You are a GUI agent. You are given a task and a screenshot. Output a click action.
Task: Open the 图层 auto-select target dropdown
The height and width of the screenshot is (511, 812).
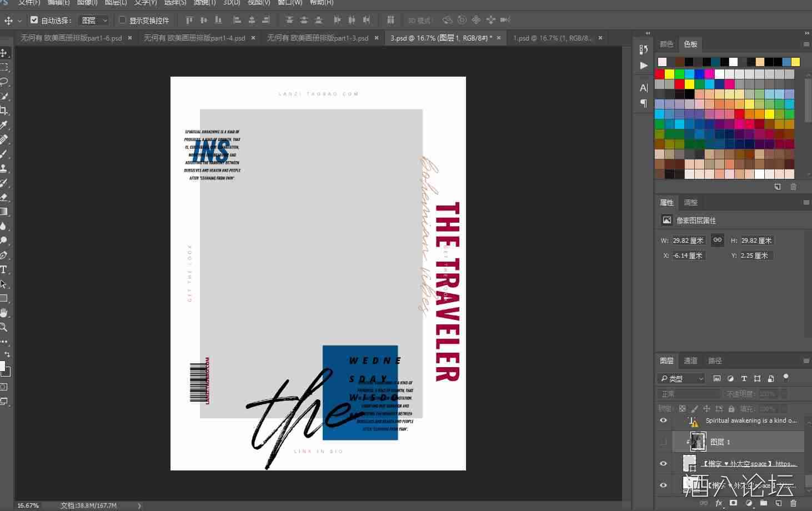(94, 21)
